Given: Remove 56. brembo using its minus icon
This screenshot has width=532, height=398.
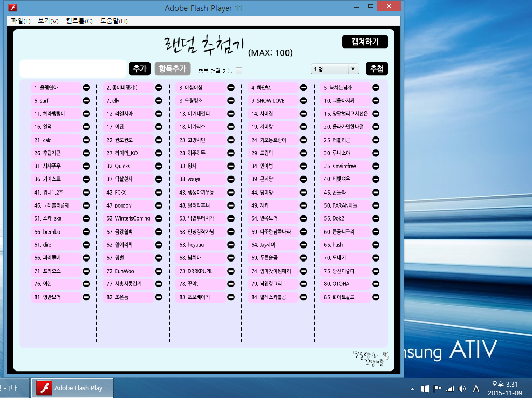Looking at the screenshot, I should click(86, 232).
